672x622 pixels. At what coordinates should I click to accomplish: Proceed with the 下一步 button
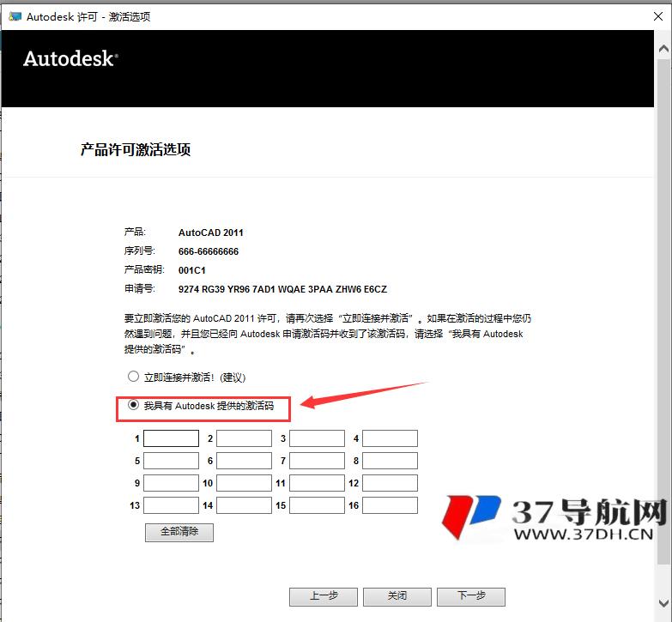coord(471,596)
